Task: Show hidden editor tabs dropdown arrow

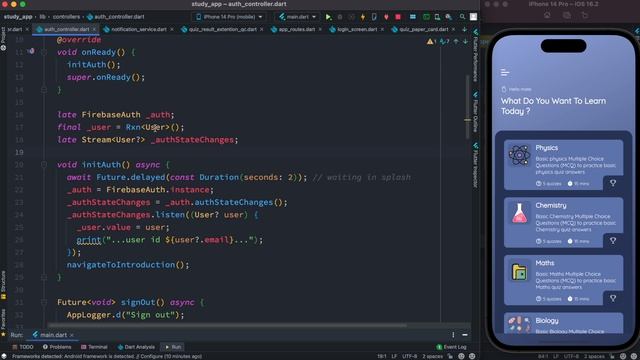Action: (x=464, y=29)
